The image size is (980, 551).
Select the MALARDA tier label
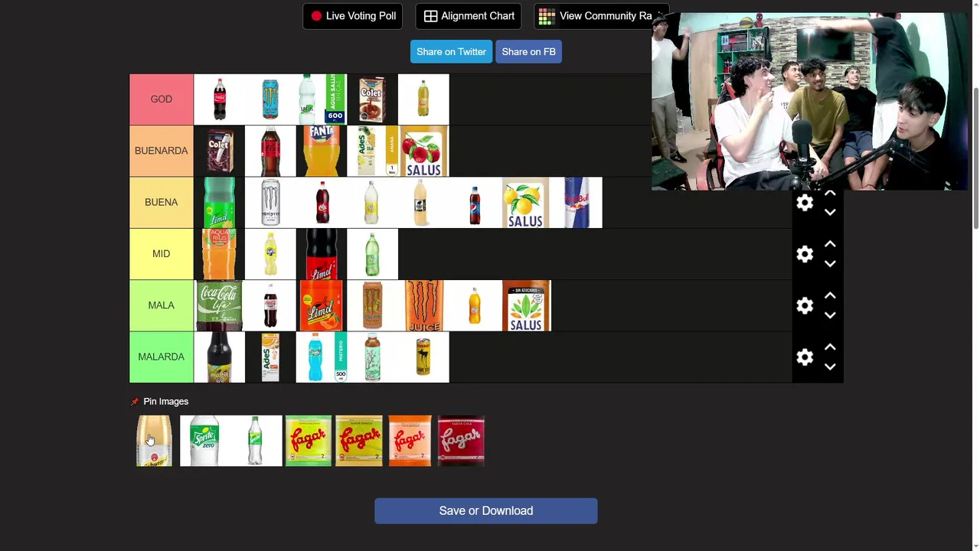click(162, 357)
